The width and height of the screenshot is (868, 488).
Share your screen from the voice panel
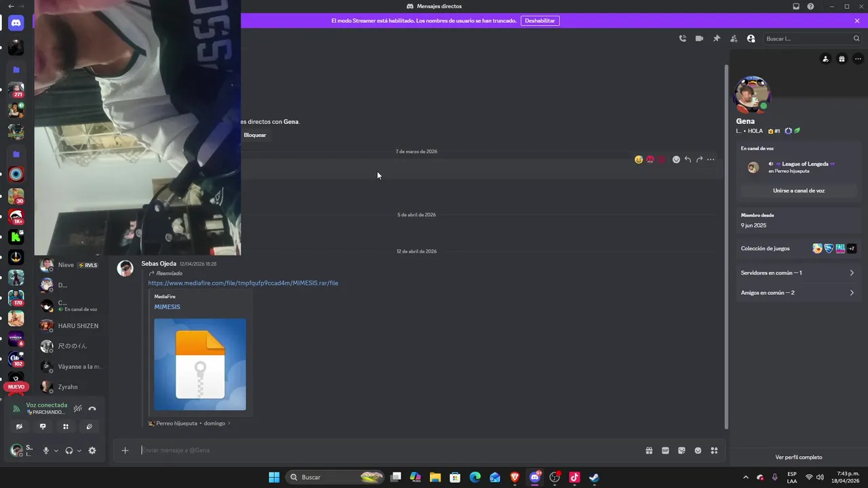pos(43,427)
